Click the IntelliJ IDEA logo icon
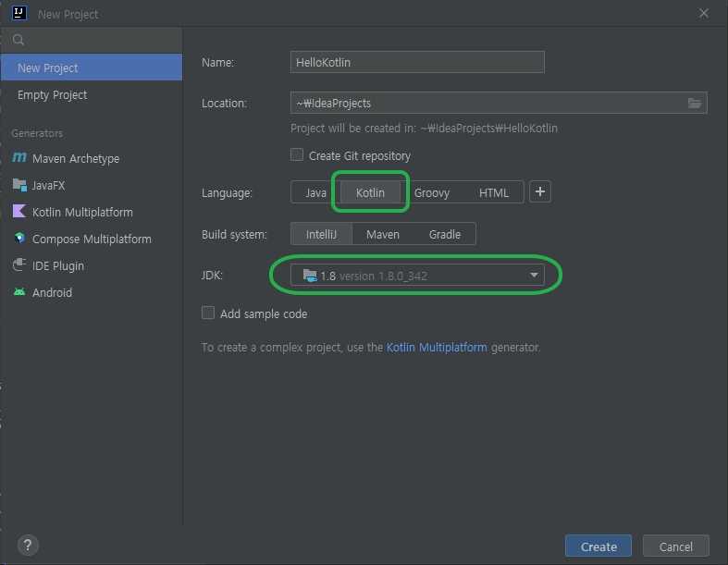This screenshot has height=565, width=728. point(19,13)
